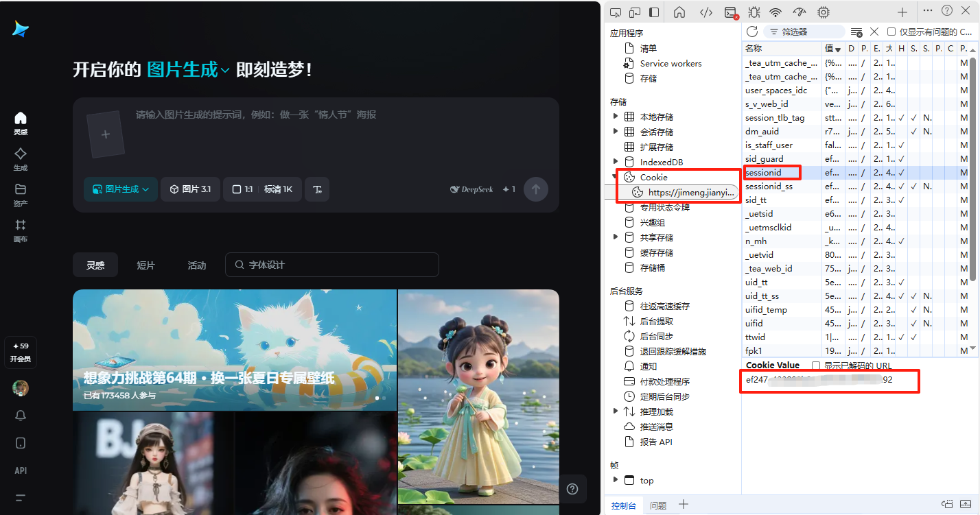Toggle device emulation icon in DevTools
Image resolution: width=980 pixels, height=515 pixels.
(635, 12)
